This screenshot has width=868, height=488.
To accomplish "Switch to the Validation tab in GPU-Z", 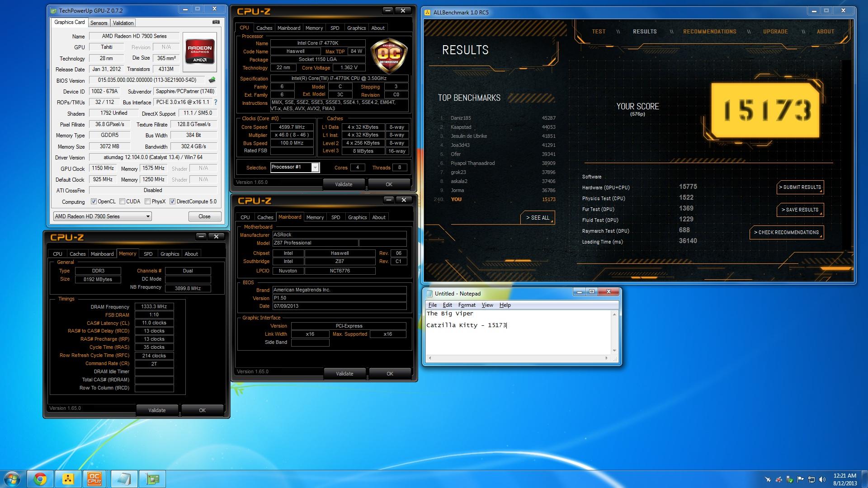I will pos(123,23).
